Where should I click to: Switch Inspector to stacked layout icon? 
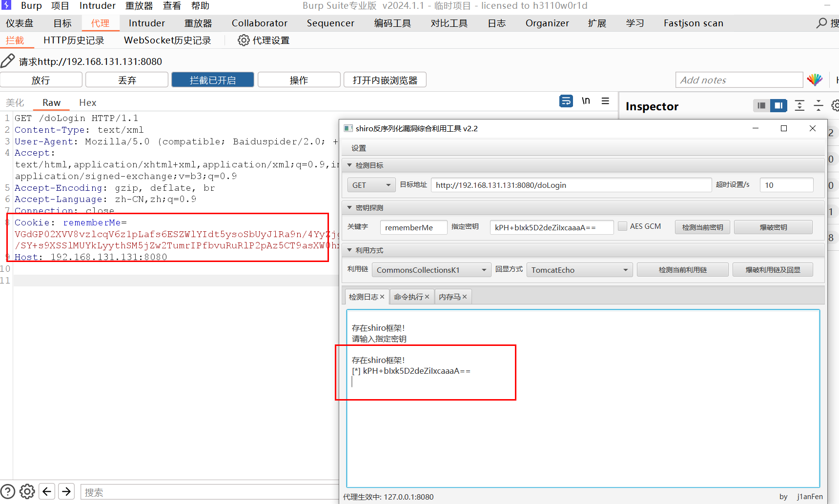coord(761,105)
